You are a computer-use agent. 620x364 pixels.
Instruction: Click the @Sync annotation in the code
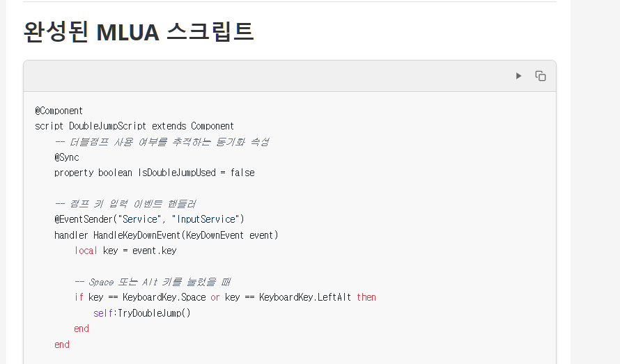pyautogui.click(x=67, y=157)
